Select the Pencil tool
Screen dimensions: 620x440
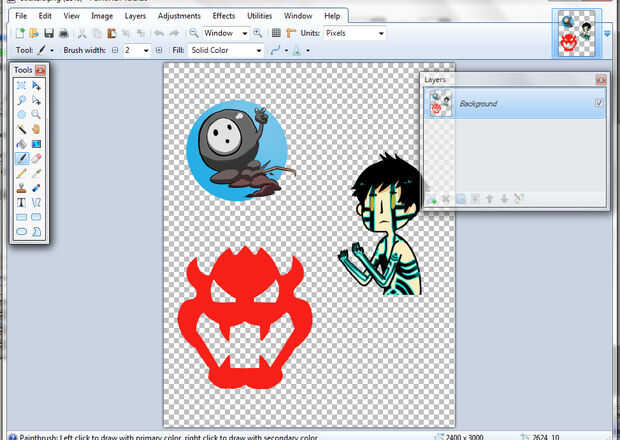coord(21,173)
